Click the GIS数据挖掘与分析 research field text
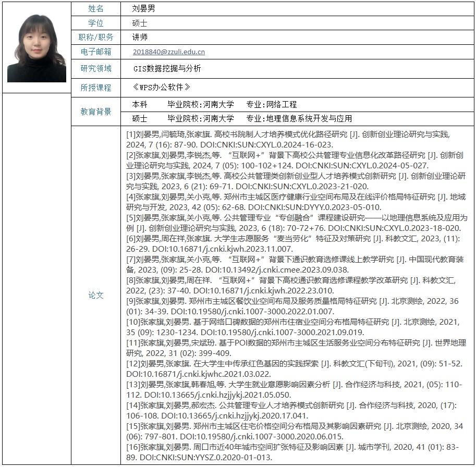This screenshot has height=467, width=476. point(167,68)
